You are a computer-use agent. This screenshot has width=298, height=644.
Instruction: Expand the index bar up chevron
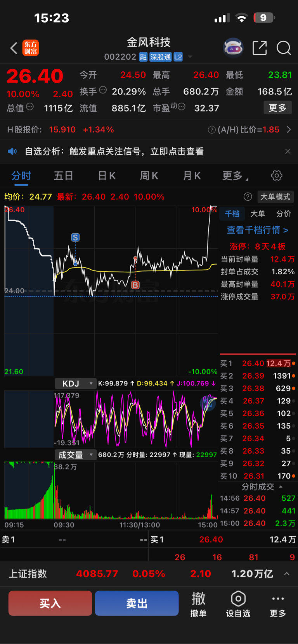(x=287, y=574)
